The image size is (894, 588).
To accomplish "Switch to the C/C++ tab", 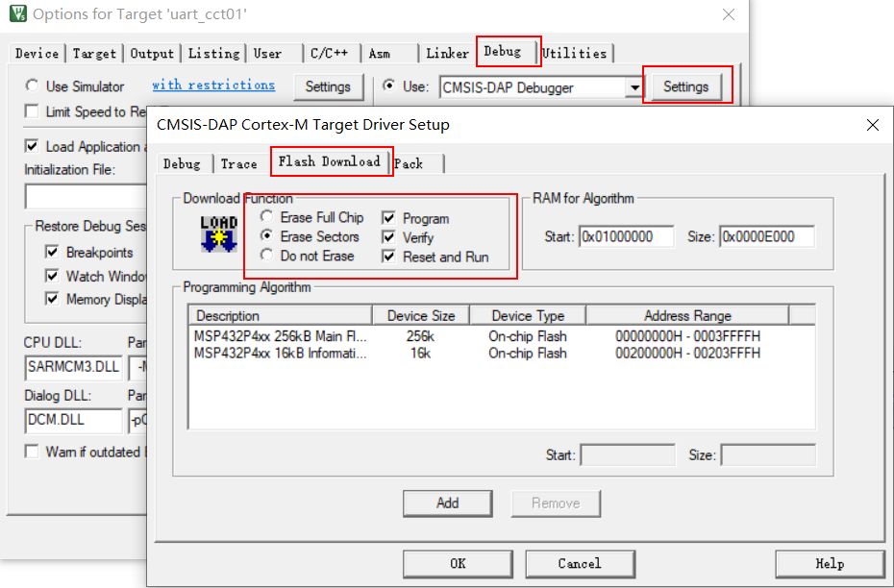I will [333, 54].
